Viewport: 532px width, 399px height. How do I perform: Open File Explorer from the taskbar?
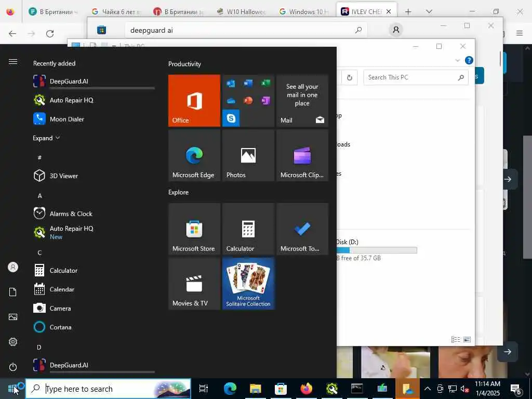click(x=256, y=389)
